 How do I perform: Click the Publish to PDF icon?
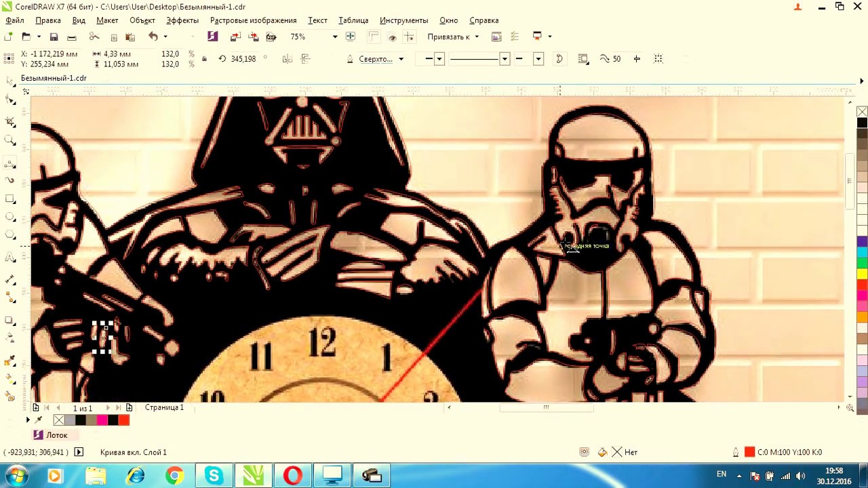(x=271, y=37)
